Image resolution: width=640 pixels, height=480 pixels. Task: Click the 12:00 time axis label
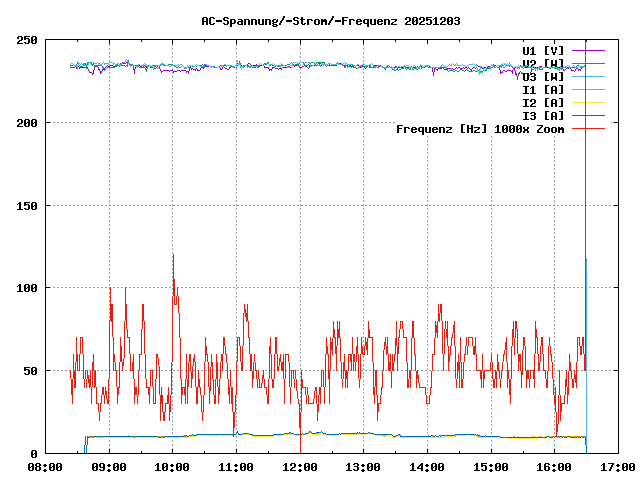click(299, 466)
